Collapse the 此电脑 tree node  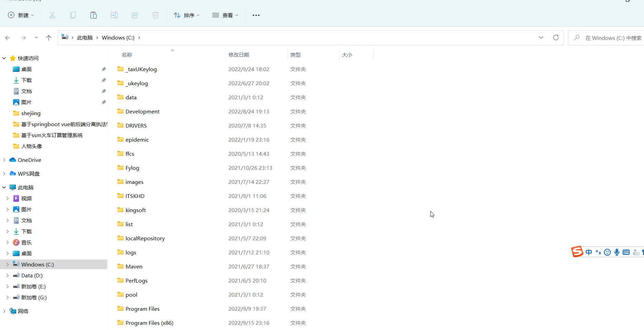click(x=4, y=187)
